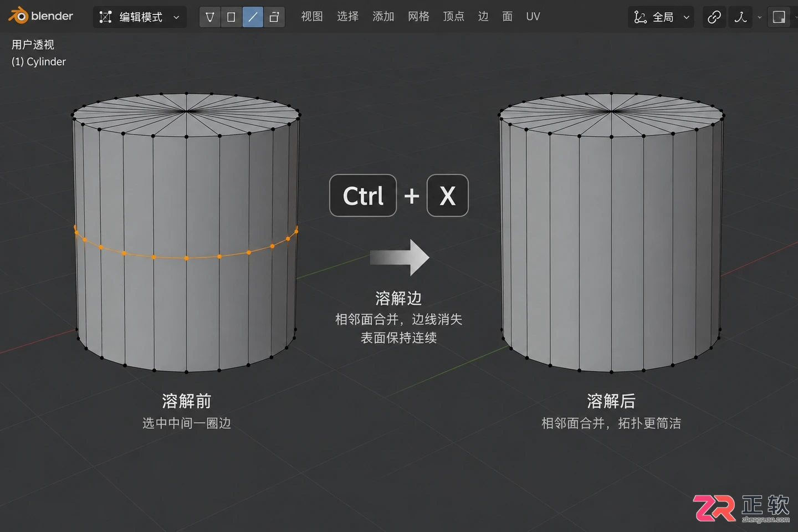
Task: Open the 顶点 menu
Action: coord(453,17)
